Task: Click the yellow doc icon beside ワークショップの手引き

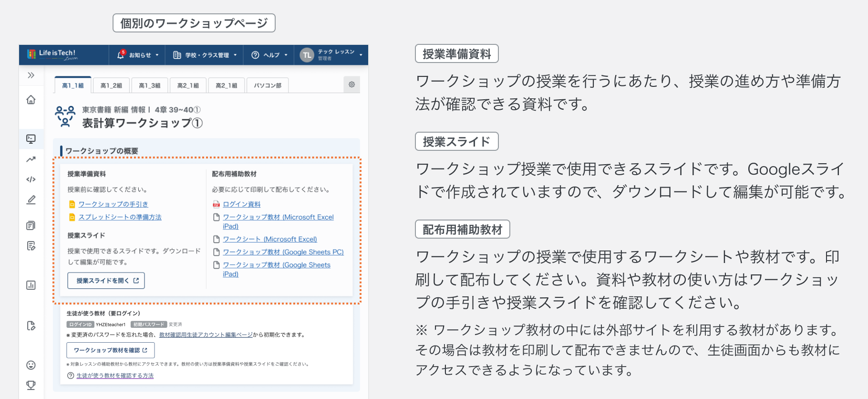Action: pos(72,204)
